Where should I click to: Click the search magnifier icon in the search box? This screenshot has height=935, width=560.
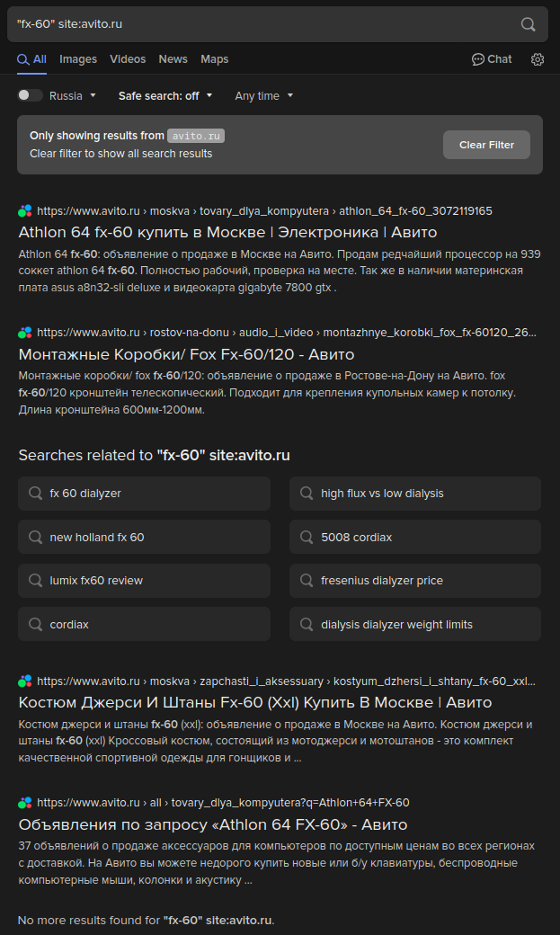click(x=529, y=24)
